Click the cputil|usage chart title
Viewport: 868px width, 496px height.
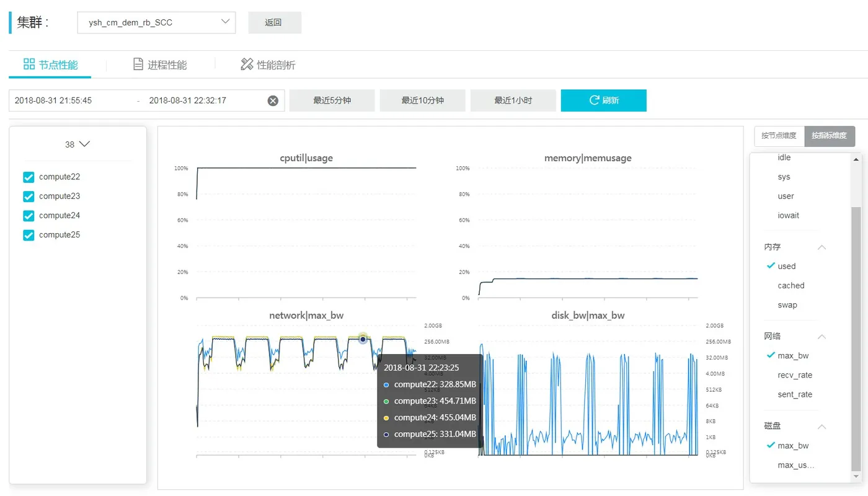point(306,158)
